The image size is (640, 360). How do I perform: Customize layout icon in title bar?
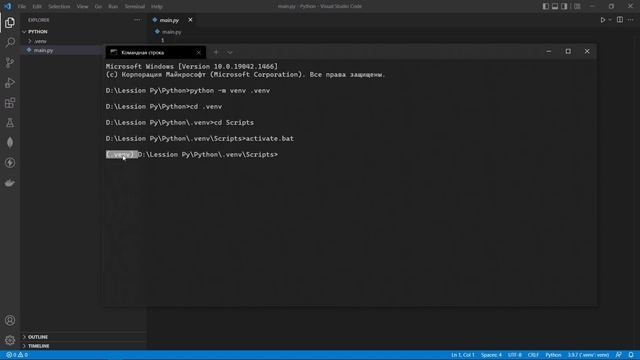click(x=577, y=6)
